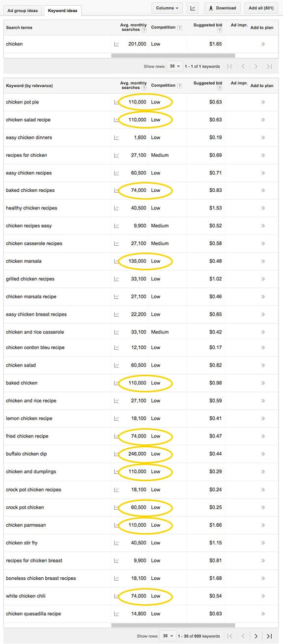Open the Columns dropdown
Image resolution: width=283 pixels, height=644 pixels.
[x=167, y=8]
